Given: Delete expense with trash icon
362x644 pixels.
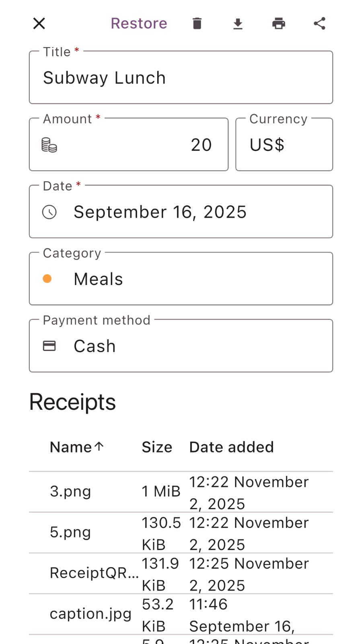Looking at the screenshot, I should (197, 23).
